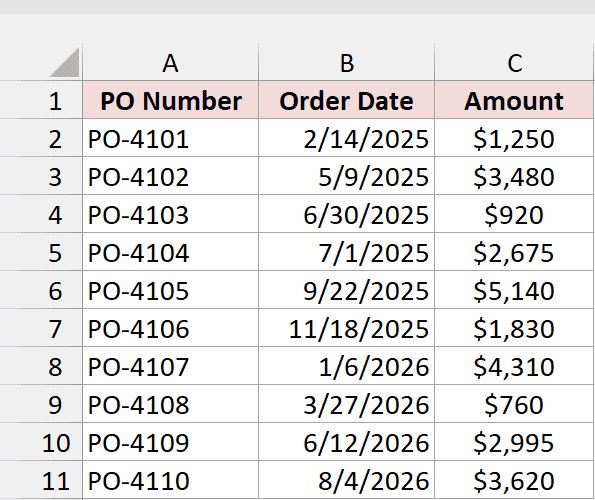Select cell containing PO-4102
Viewport: 595px width, 500px height.
tap(170, 176)
